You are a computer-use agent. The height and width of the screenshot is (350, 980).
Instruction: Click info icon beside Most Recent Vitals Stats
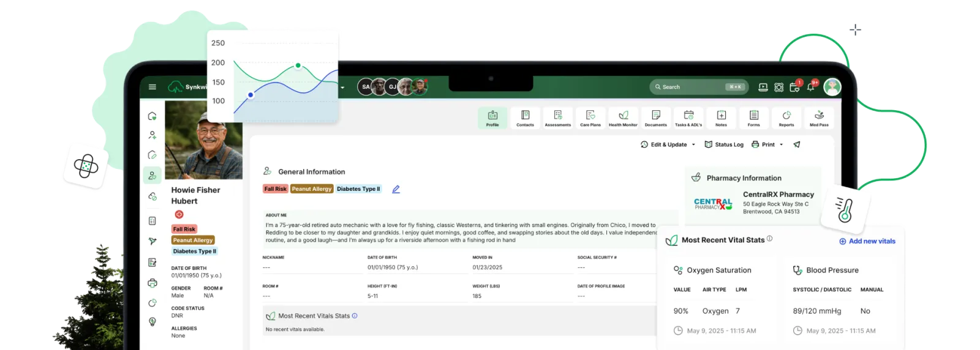[x=355, y=316]
